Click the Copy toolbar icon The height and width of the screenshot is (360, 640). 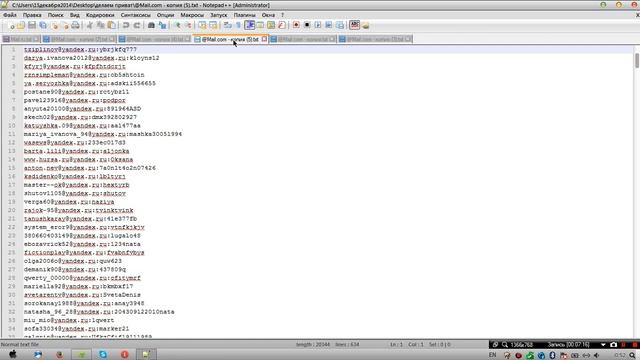[100, 25]
